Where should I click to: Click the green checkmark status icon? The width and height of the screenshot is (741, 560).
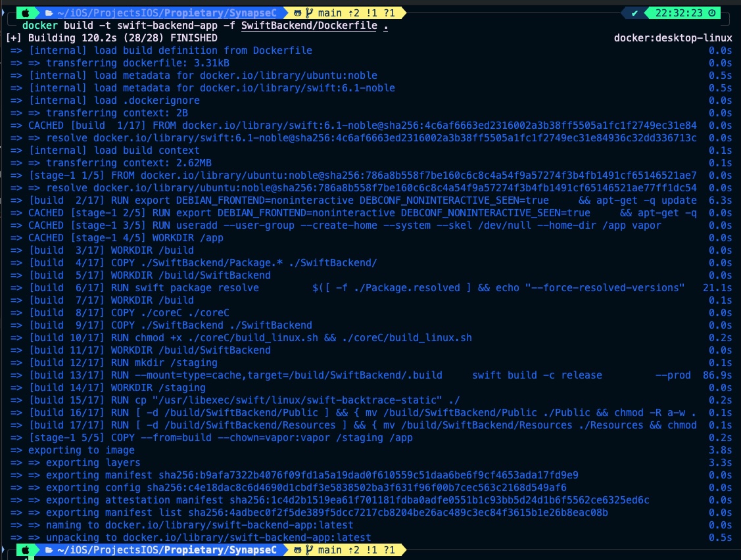pos(634,13)
